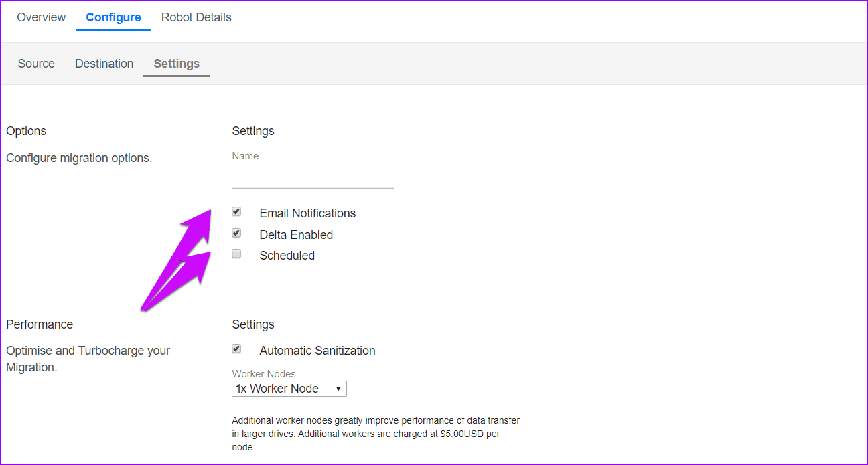The height and width of the screenshot is (465, 868).
Task: Toggle the Automatic Sanitization checkbox
Action: [236, 349]
